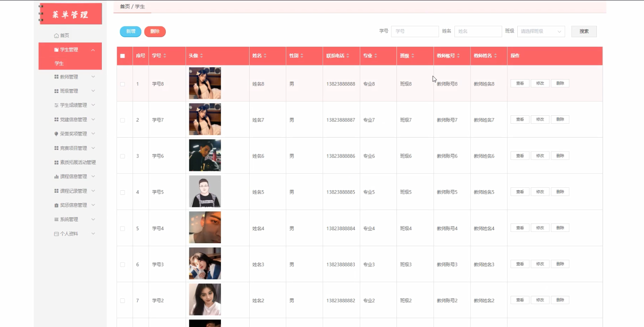The width and height of the screenshot is (644, 327).
Task: Click the 姓名 search input field
Action: tap(478, 31)
